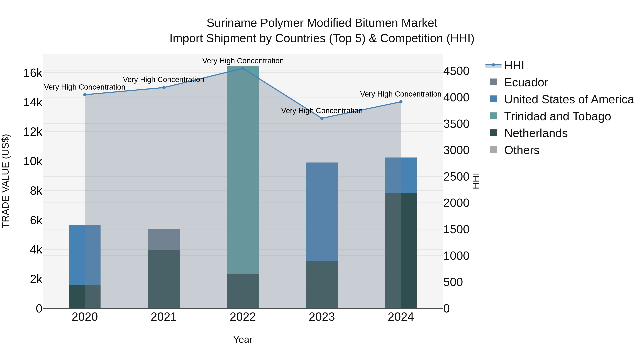Screen dimensions: 644x362
Task: Click Very High Concentration annotation above 2020
Action: coord(85,87)
